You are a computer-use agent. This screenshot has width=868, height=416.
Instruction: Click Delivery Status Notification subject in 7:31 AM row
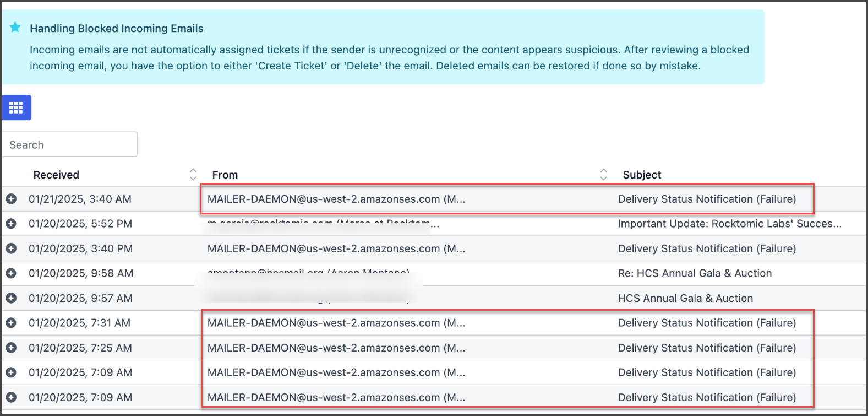tap(707, 323)
